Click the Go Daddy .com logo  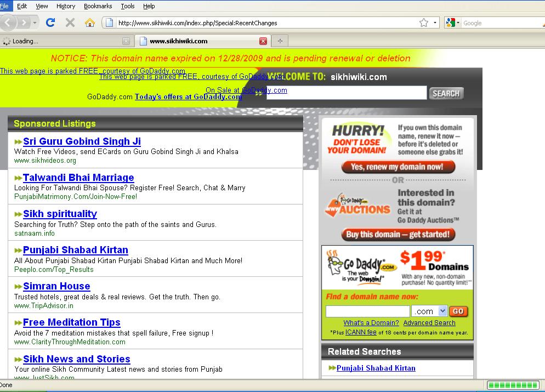pos(361,266)
